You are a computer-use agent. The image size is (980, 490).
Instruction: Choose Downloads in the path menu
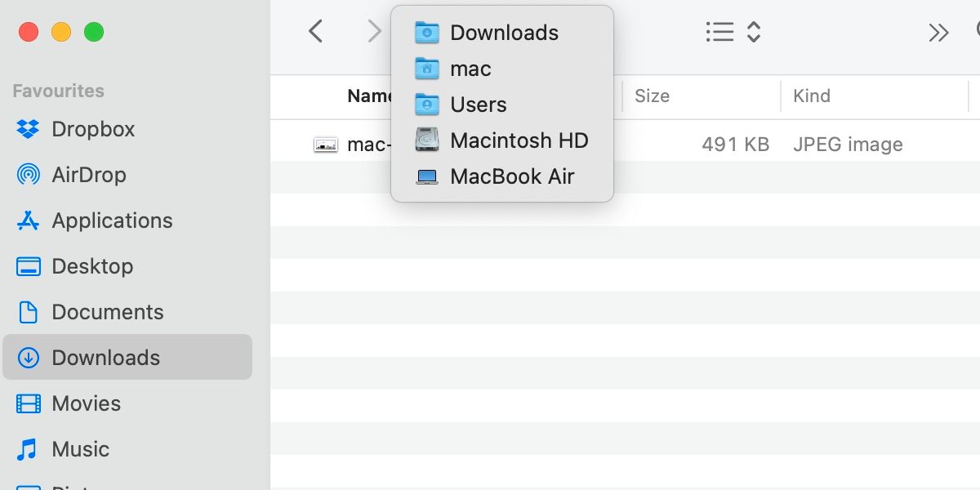click(502, 33)
